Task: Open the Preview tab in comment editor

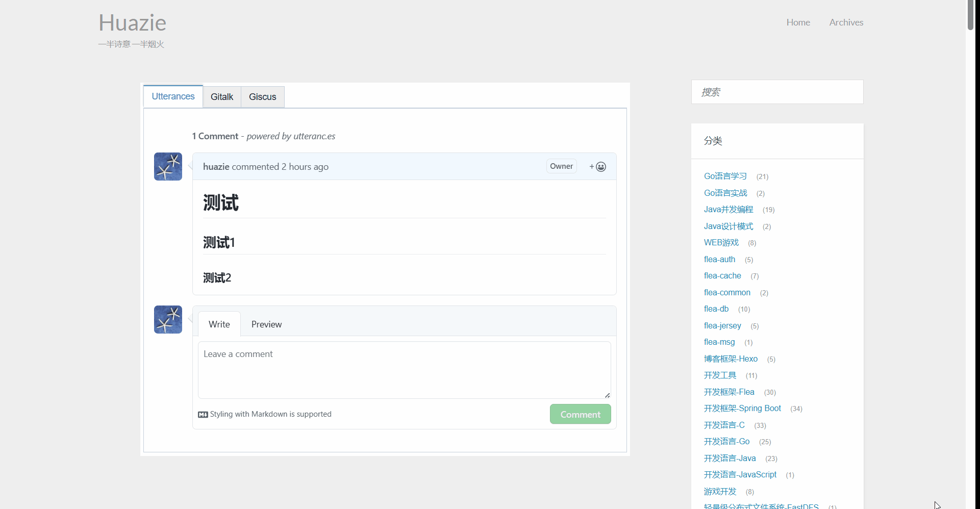Action: tap(266, 324)
